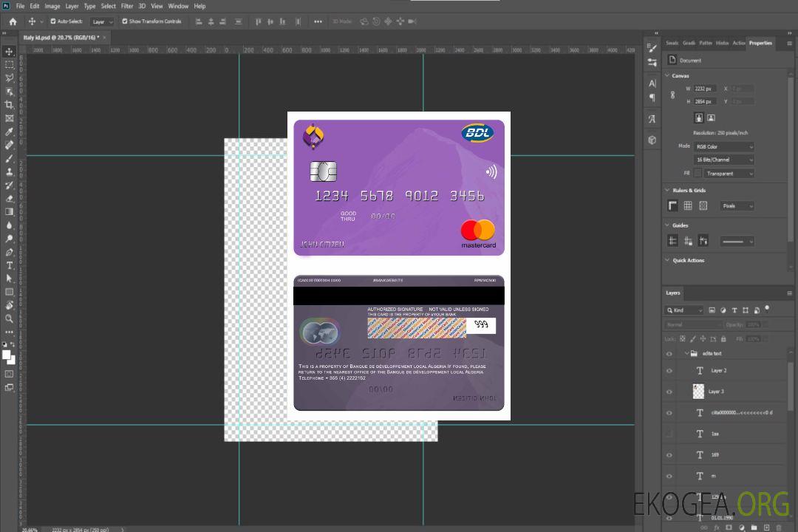Switch to the Layers panel tab
Image resolution: width=798 pixels, height=532 pixels.
click(673, 293)
